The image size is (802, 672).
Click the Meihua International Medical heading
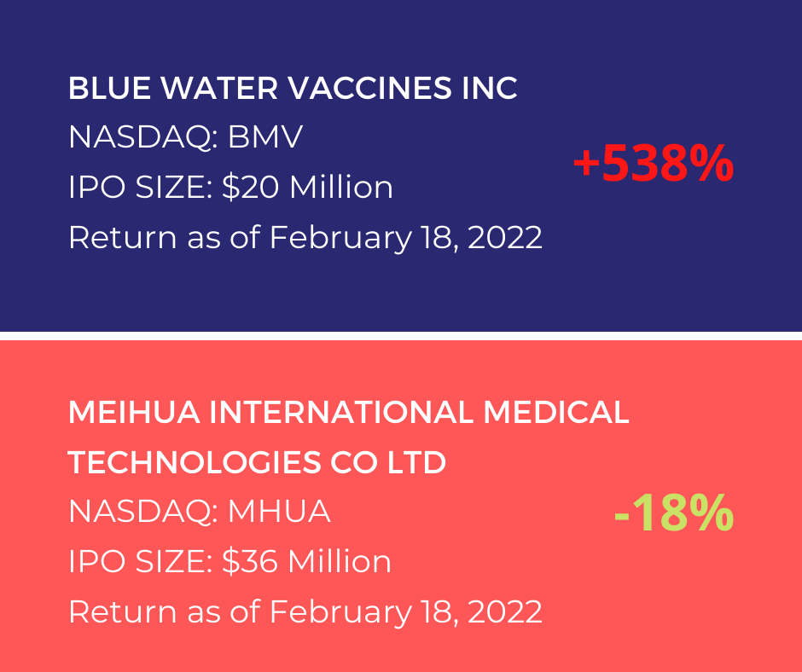pos(349,412)
